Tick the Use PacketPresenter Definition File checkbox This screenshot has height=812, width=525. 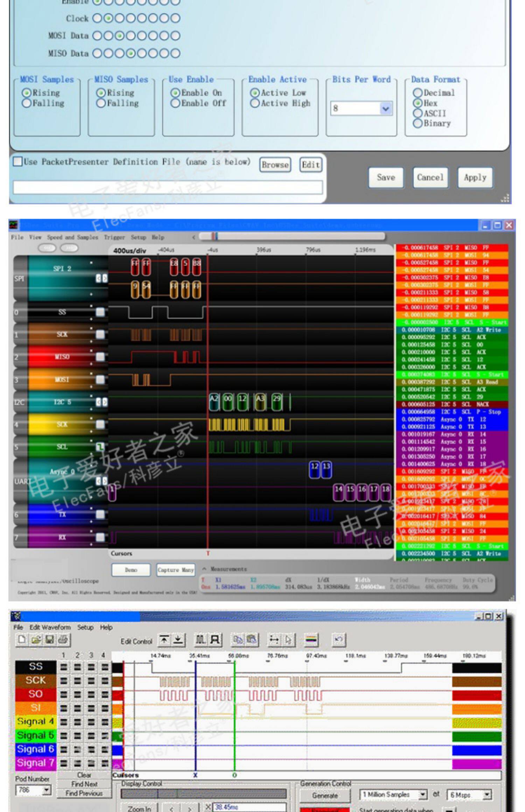click(17, 162)
